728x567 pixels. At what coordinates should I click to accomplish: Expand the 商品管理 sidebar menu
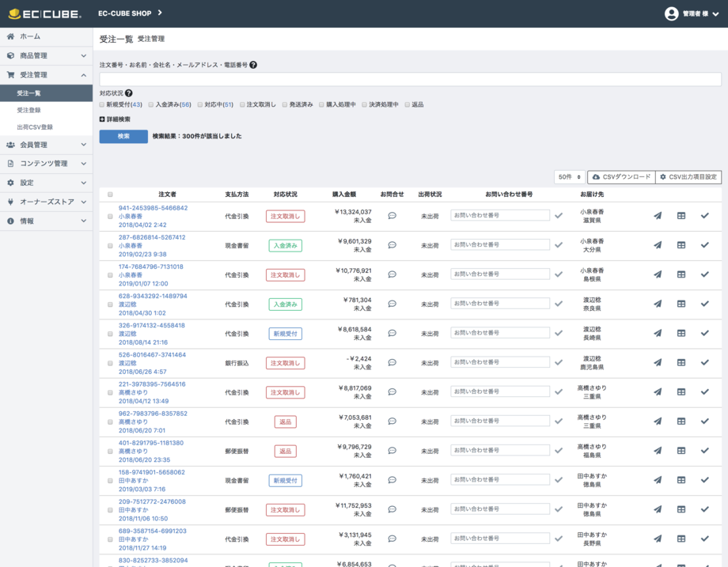[47, 55]
